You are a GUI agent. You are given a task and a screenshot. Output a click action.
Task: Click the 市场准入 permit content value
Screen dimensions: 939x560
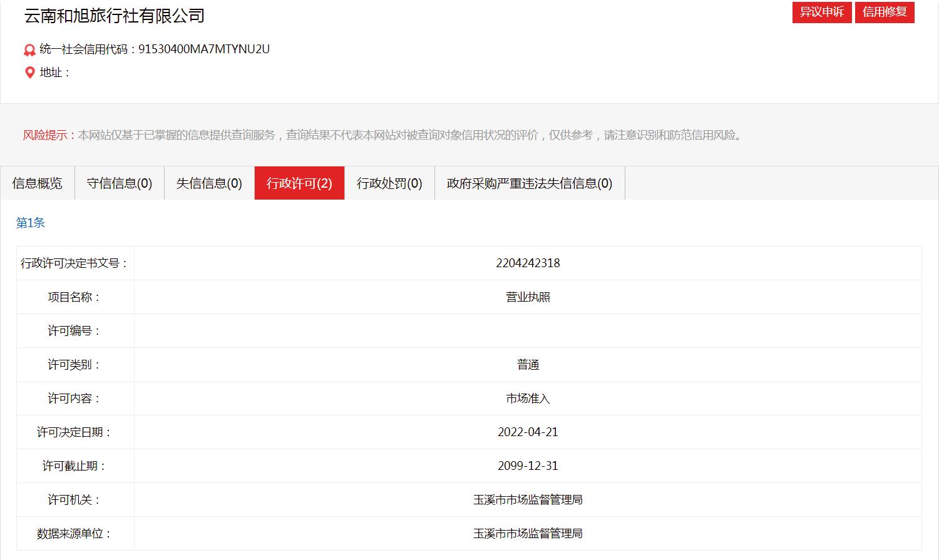click(x=528, y=399)
